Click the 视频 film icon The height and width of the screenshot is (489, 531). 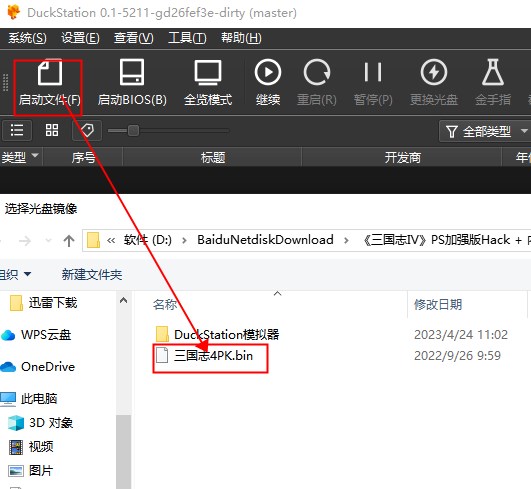[16, 447]
